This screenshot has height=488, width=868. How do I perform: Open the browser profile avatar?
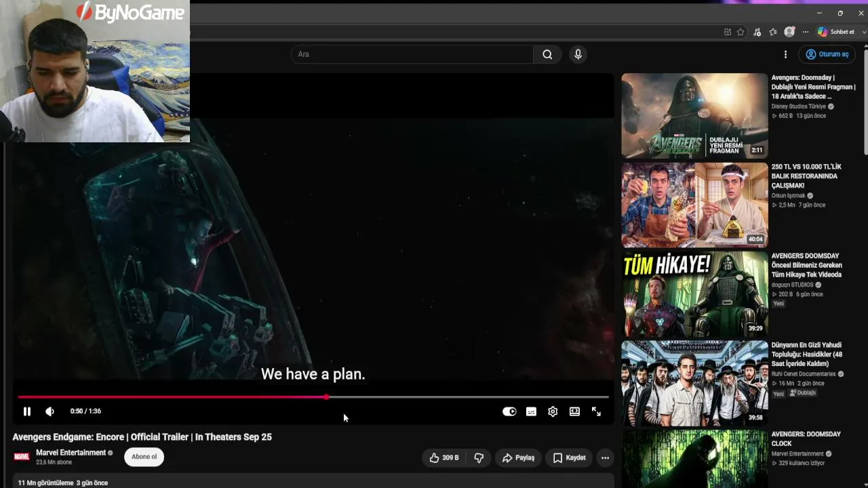(x=789, y=32)
